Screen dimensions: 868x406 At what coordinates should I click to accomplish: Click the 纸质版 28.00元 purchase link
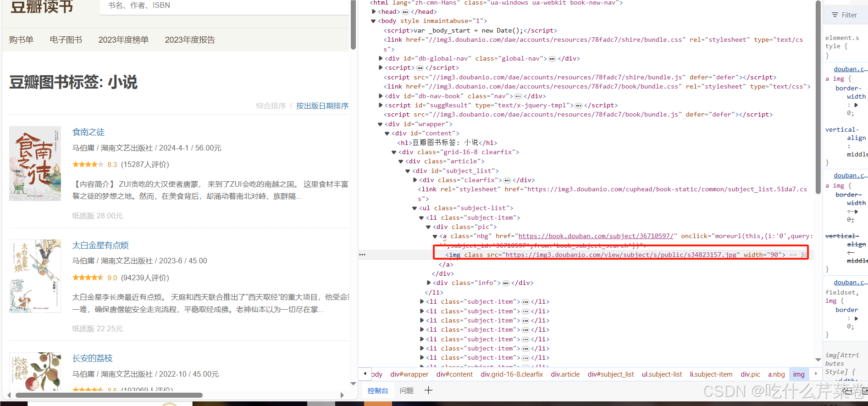pos(97,216)
